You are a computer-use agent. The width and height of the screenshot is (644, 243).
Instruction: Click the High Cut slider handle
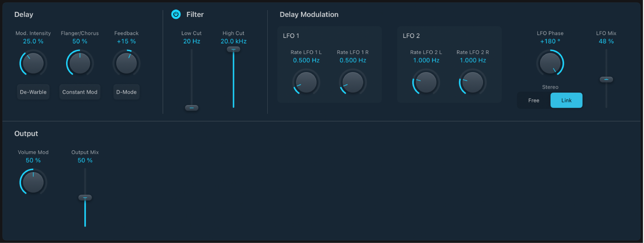(x=234, y=49)
